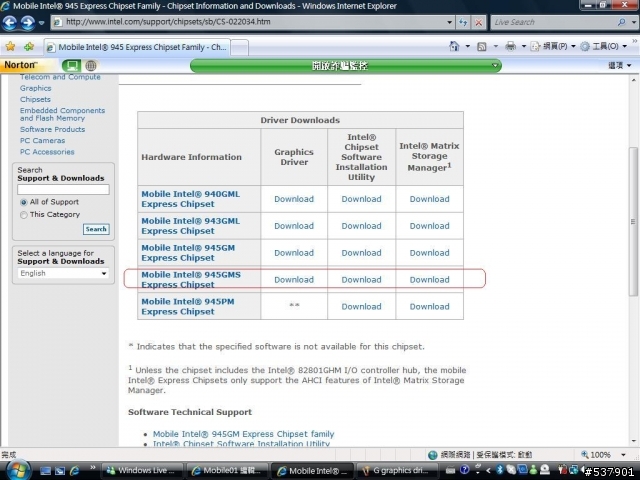Open the PC Accessories sidebar link
The height and width of the screenshot is (480, 640).
tap(47, 152)
